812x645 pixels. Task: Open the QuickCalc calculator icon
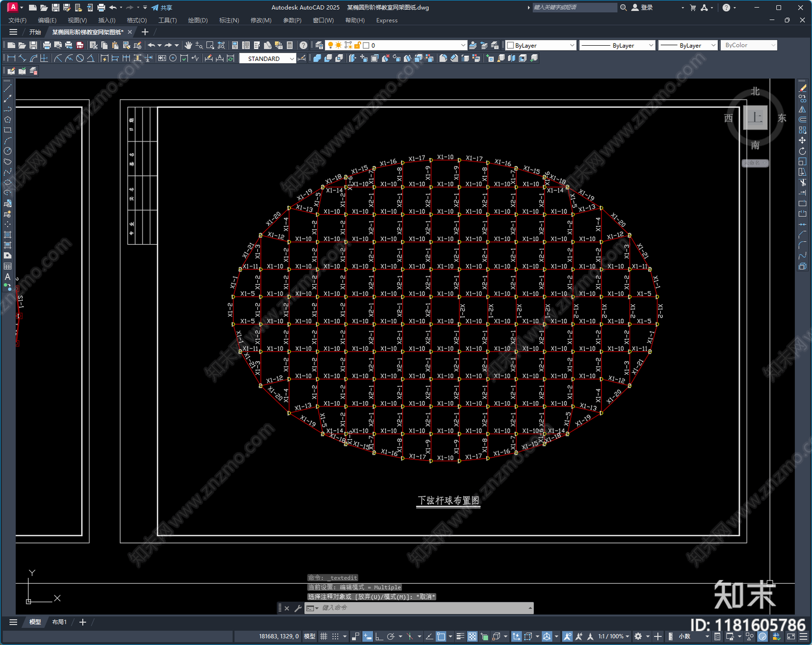[290, 45]
